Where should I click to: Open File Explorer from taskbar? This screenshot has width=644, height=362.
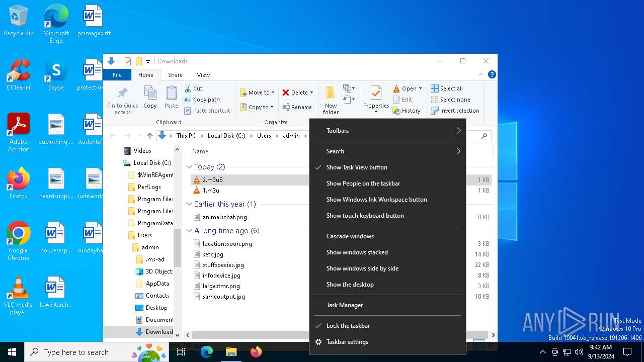point(231,352)
